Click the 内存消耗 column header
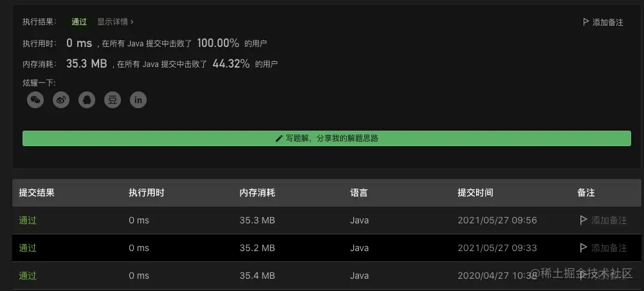 [257, 192]
